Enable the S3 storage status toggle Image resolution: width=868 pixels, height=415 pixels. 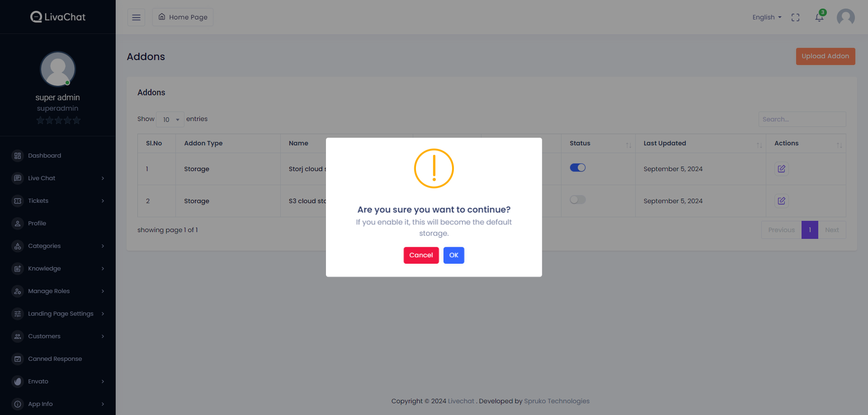pyautogui.click(x=577, y=200)
